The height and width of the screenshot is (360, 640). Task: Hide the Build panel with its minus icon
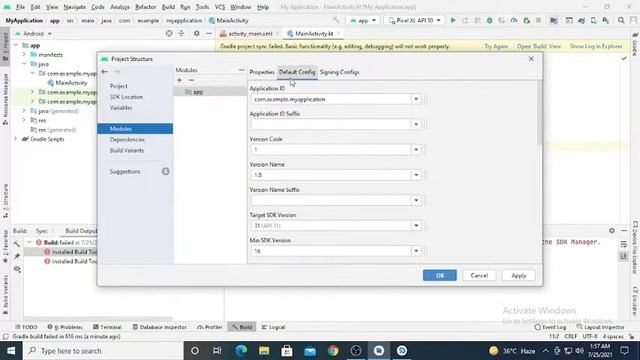pyautogui.click(x=624, y=231)
